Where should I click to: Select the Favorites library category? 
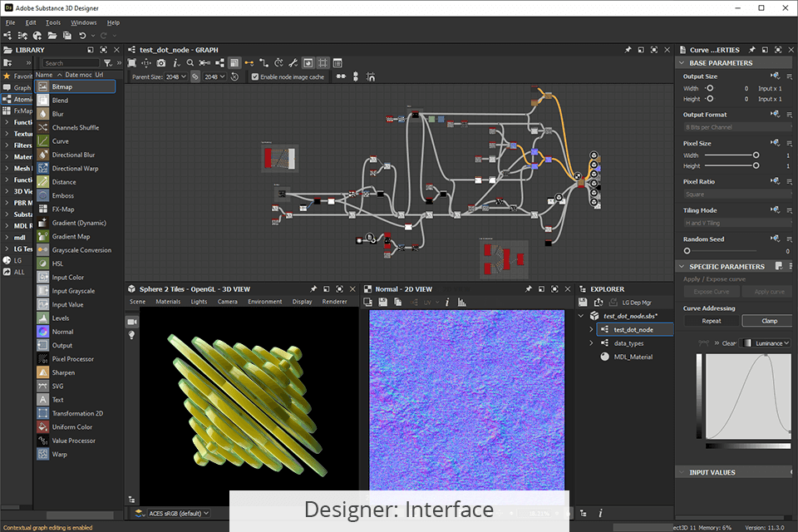click(x=17, y=76)
